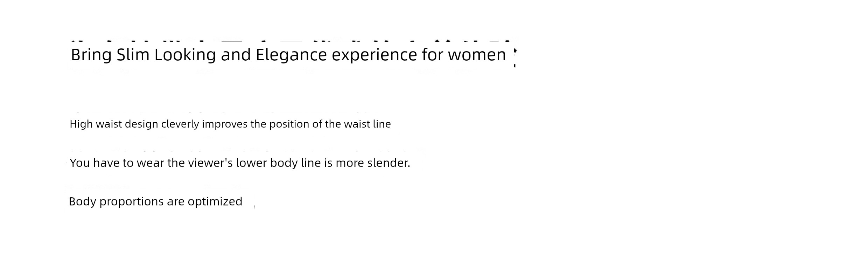Click the heading "Bring Slim Looking and Elegance"
This screenshot has width=868, height=258.
click(288, 55)
